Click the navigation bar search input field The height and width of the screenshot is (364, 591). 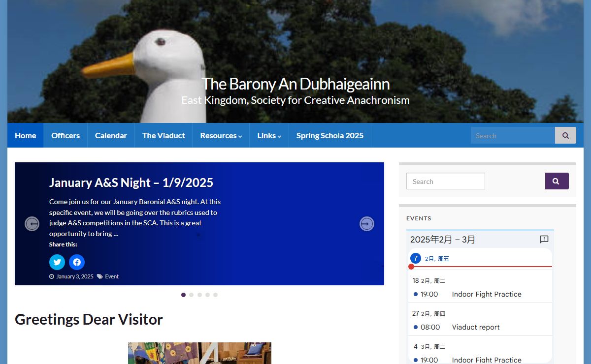point(513,135)
